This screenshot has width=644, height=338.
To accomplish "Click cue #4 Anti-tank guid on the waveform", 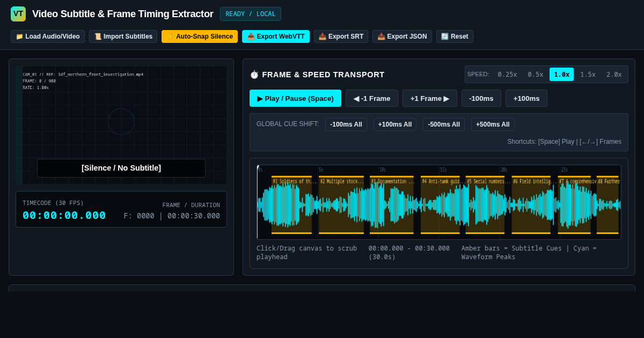I will pos(440,205).
